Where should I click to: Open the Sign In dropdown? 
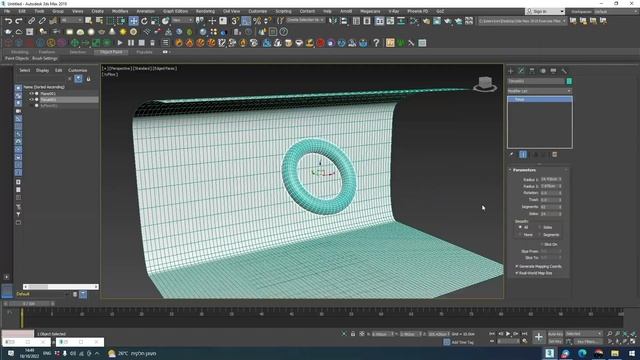coord(545,11)
